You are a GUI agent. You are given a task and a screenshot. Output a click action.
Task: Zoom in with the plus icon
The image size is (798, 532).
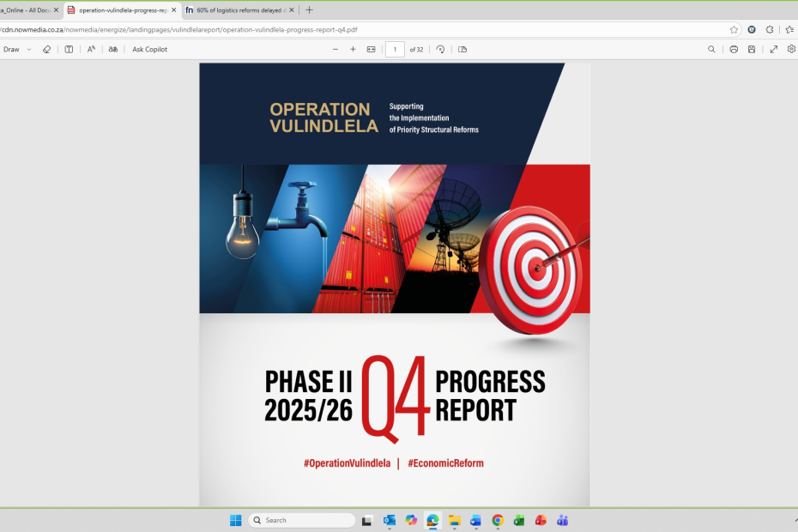353,50
